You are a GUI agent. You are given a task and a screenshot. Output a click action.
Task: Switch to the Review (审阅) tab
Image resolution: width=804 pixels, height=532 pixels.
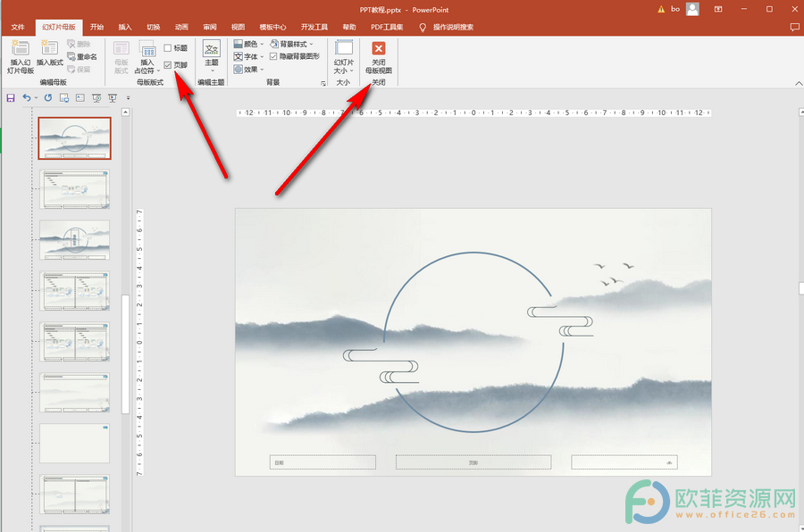pos(210,27)
